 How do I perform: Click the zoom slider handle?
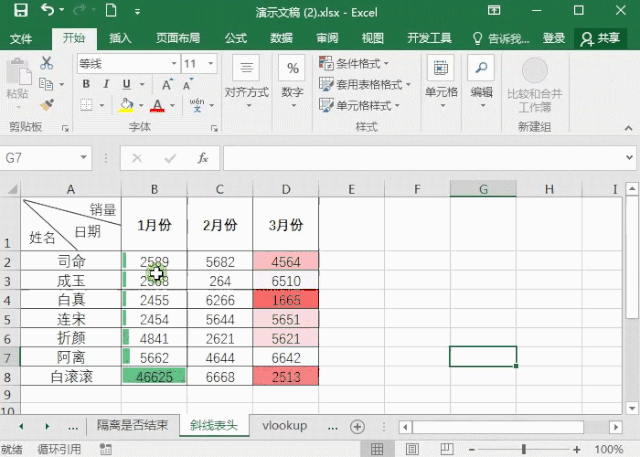coord(524,449)
